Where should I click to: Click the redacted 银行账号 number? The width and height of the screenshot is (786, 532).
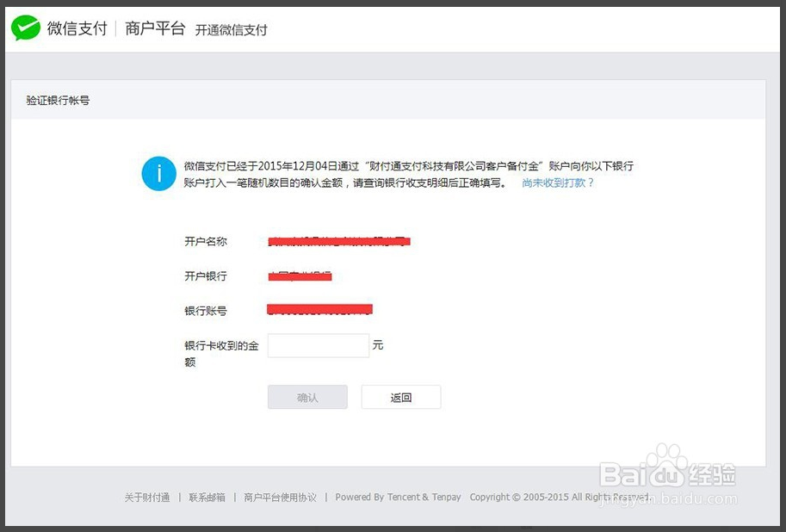[x=319, y=309]
